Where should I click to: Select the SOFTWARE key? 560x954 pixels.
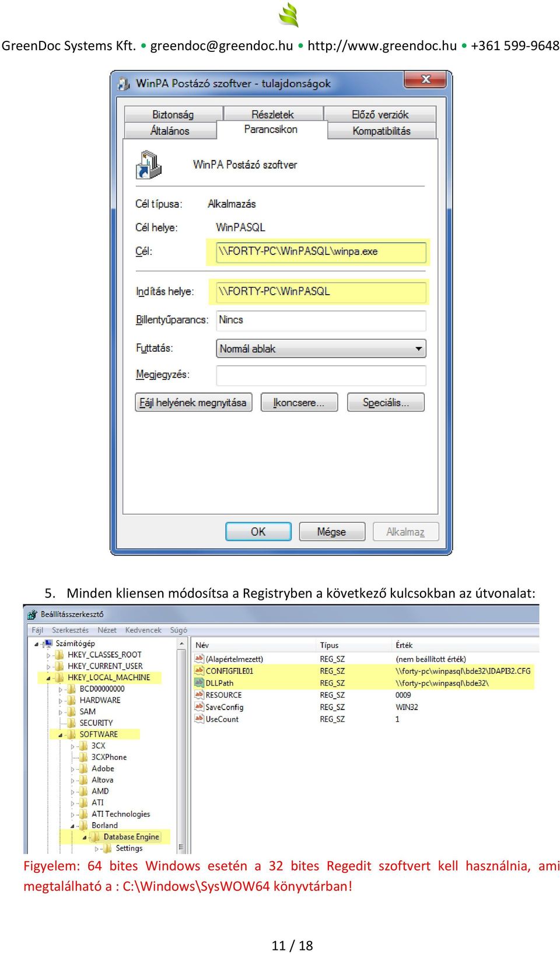[99, 734]
